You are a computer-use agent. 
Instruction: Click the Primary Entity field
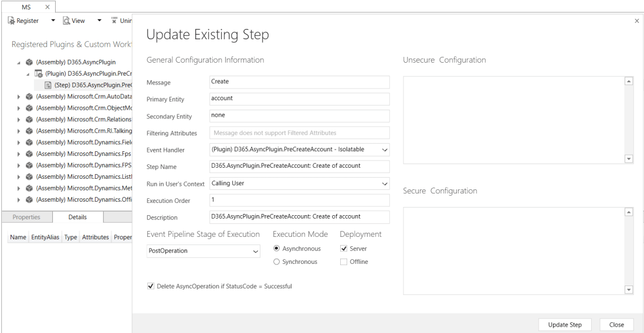[x=299, y=99]
